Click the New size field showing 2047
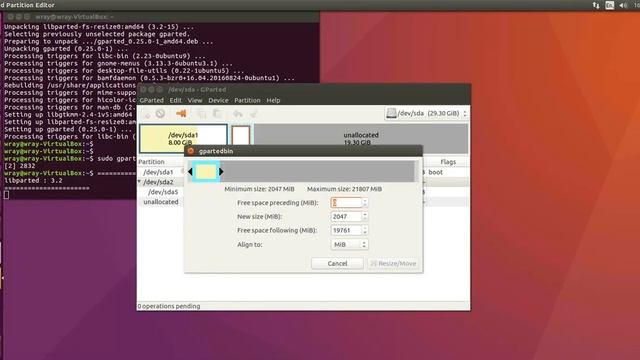 tap(346, 216)
